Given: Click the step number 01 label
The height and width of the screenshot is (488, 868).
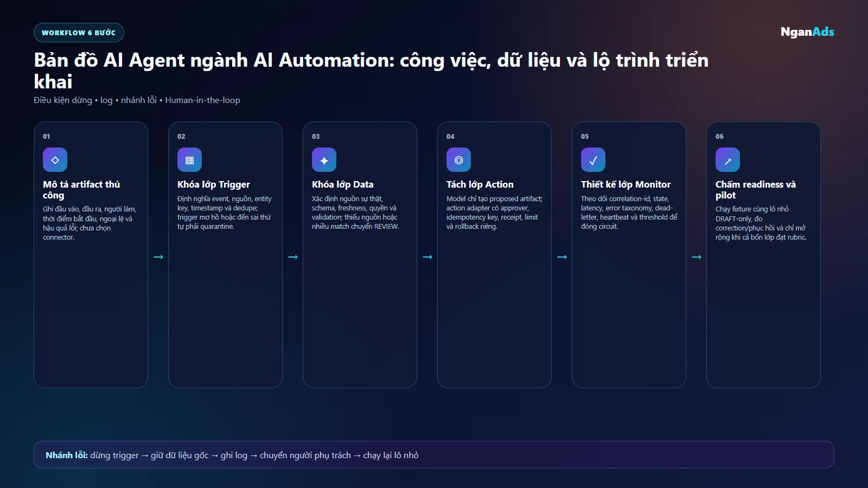Looking at the screenshot, I should 47,137.
